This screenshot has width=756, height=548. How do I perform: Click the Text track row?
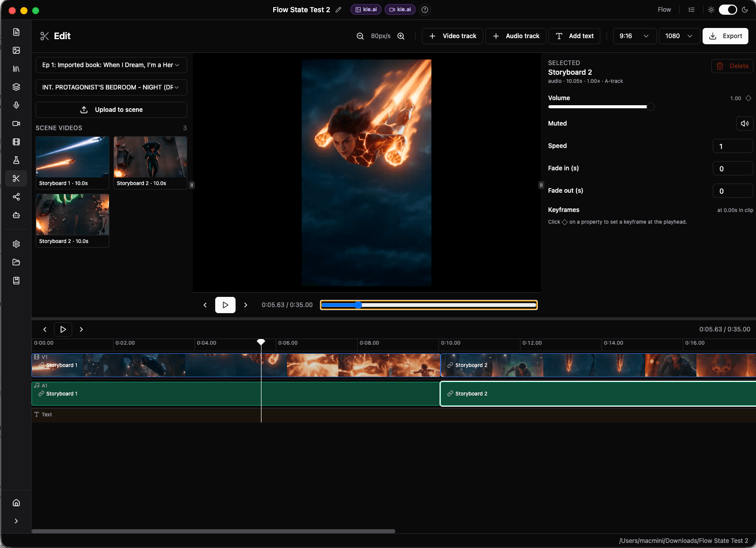click(x=394, y=415)
